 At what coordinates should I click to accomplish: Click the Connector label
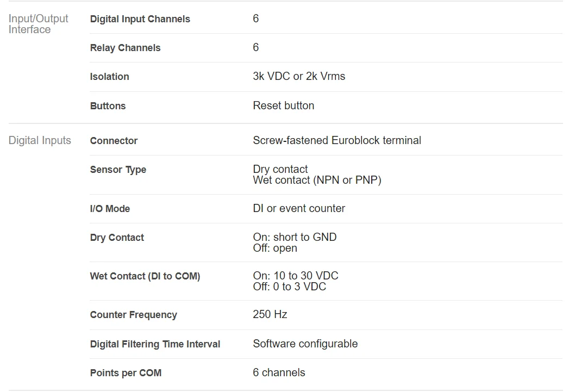click(x=114, y=141)
